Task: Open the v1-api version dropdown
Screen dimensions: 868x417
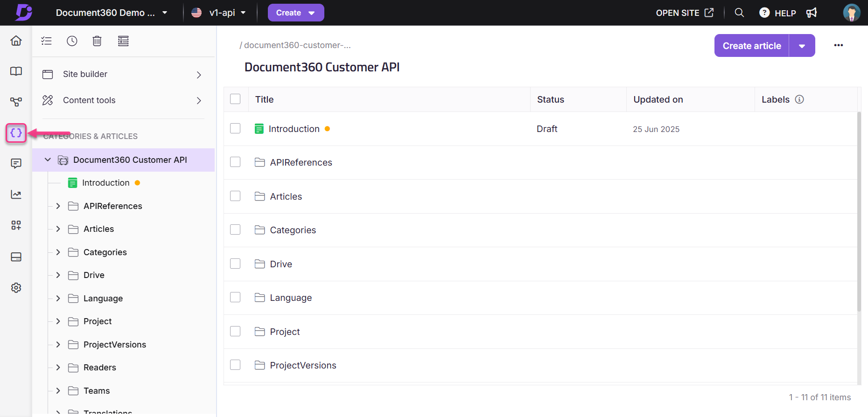Action: tap(219, 13)
